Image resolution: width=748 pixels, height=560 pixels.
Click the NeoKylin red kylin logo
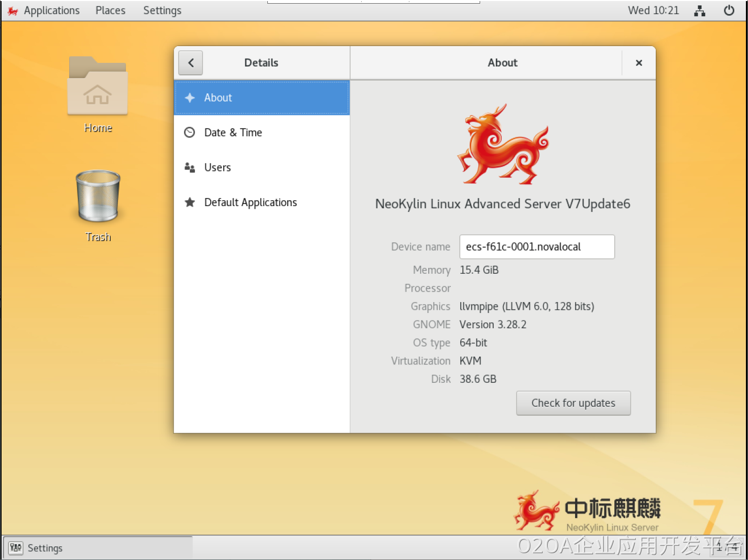(x=503, y=144)
